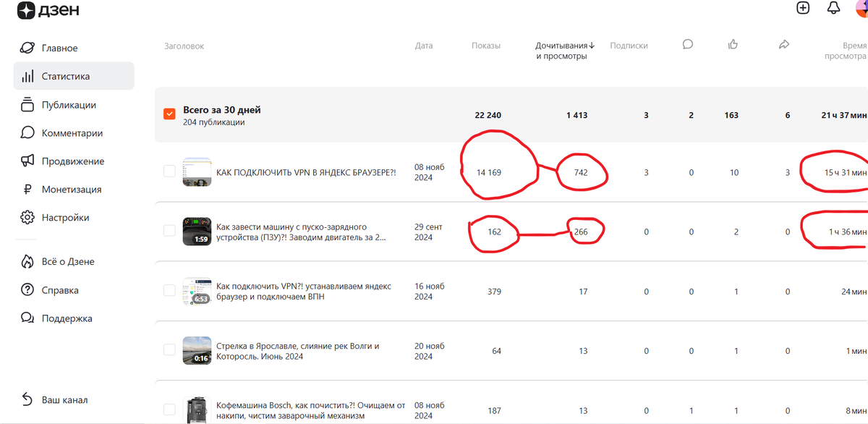This screenshot has height=424, width=868.
Task: Sort by the shares arrow column icon
Action: 784,45
